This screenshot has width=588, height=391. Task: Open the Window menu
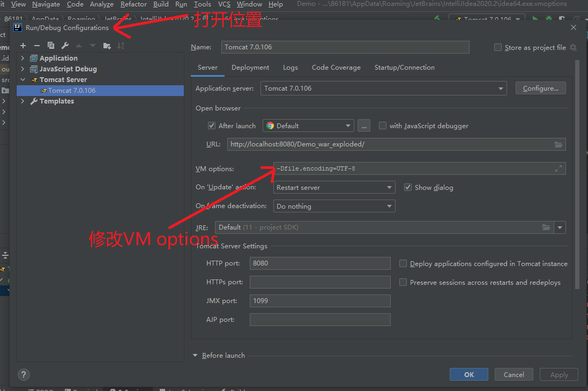pos(249,4)
